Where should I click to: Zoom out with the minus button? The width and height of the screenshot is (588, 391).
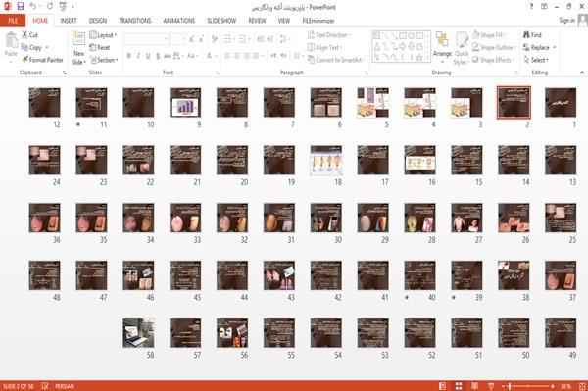(504, 386)
